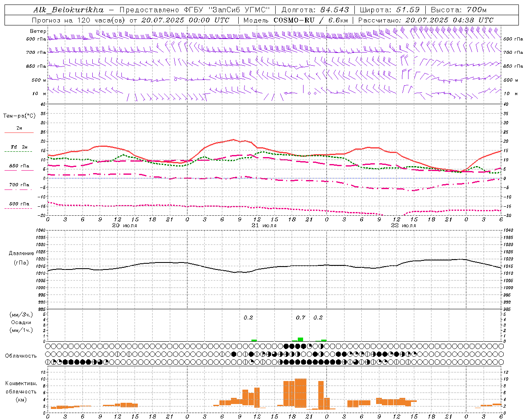
Task: Click the (км) unit label
Action: [21, 399]
